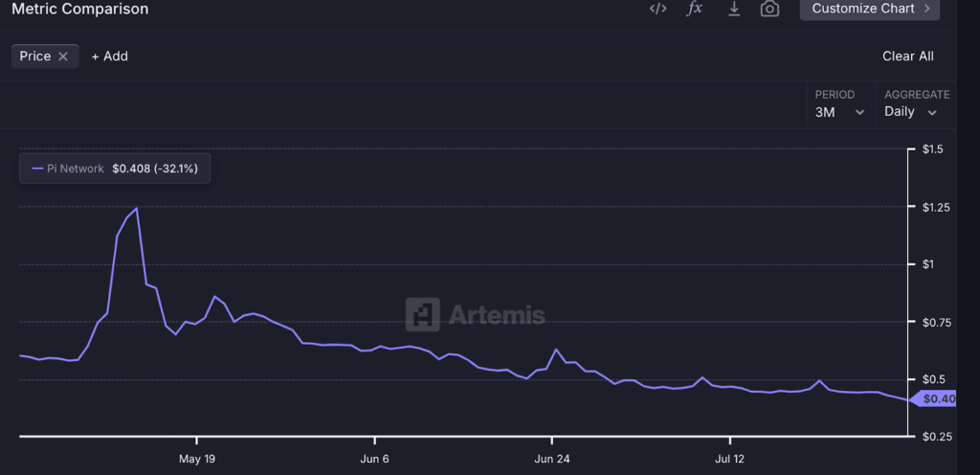Image resolution: width=980 pixels, height=475 pixels.
Task: Open the Customize Chart button
Action: pos(869,9)
